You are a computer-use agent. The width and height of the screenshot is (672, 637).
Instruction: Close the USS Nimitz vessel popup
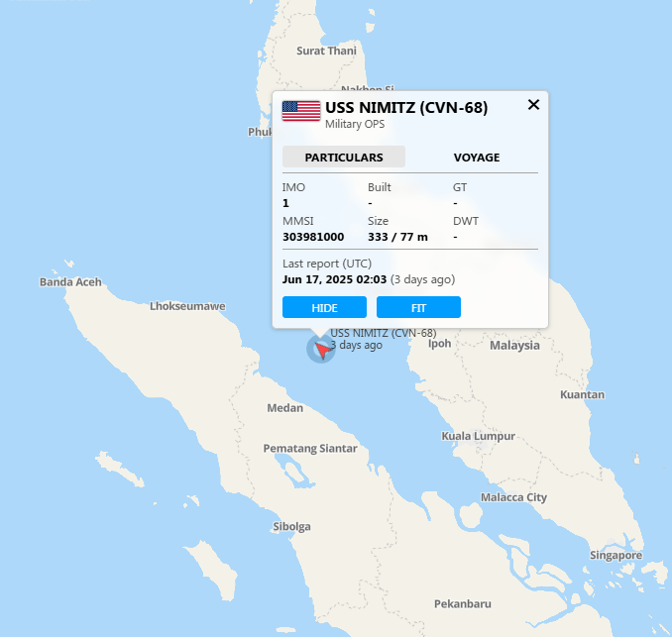pyautogui.click(x=533, y=105)
